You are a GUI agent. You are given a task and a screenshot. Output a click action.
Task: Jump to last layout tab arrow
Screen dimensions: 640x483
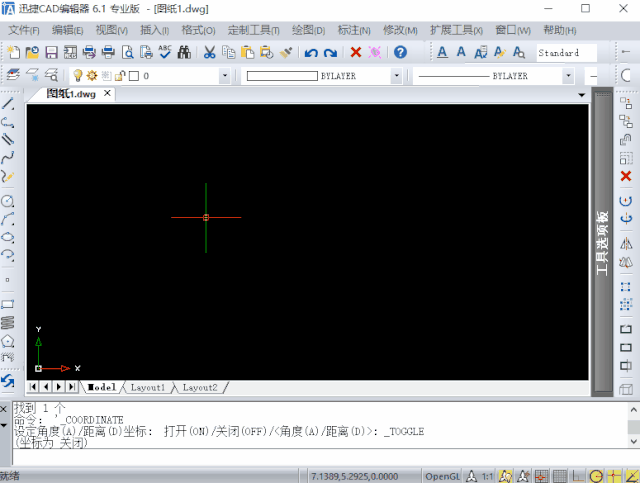(72, 387)
